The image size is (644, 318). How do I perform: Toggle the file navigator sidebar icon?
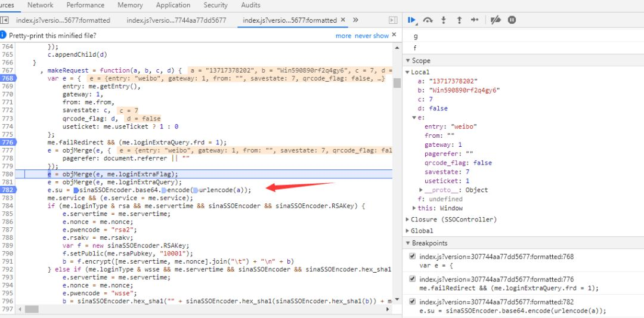pyautogui.click(x=4, y=20)
